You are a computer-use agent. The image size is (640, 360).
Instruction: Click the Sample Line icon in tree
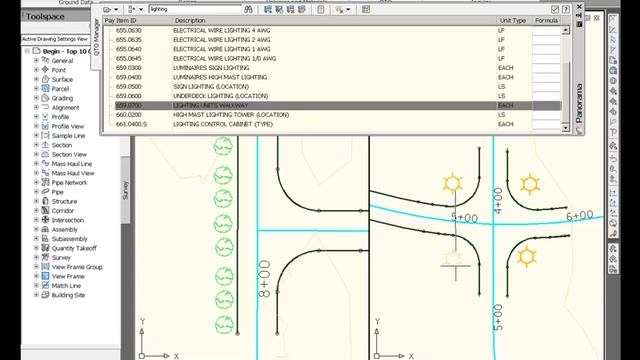[x=45, y=136]
